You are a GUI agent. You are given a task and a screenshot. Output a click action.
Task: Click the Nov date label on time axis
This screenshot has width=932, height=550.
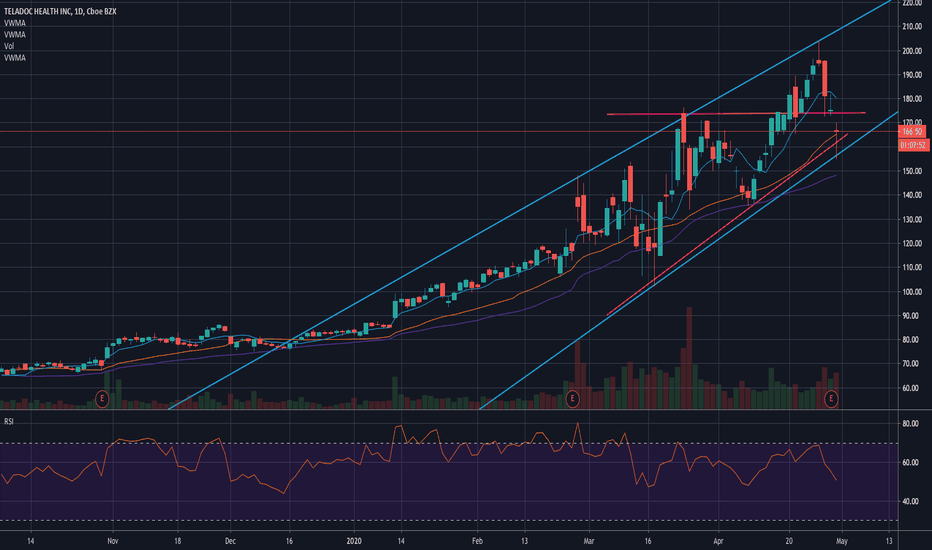pos(113,541)
